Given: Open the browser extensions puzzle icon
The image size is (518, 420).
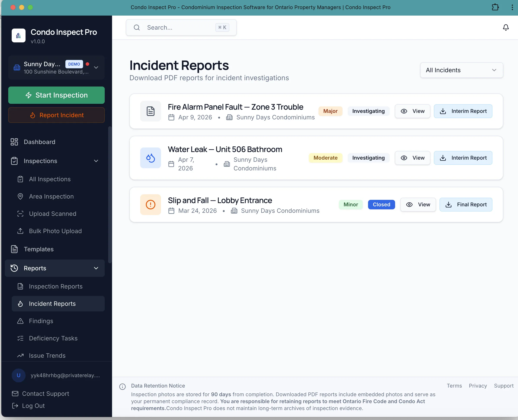Looking at the screenshot, I should [495, 7].
